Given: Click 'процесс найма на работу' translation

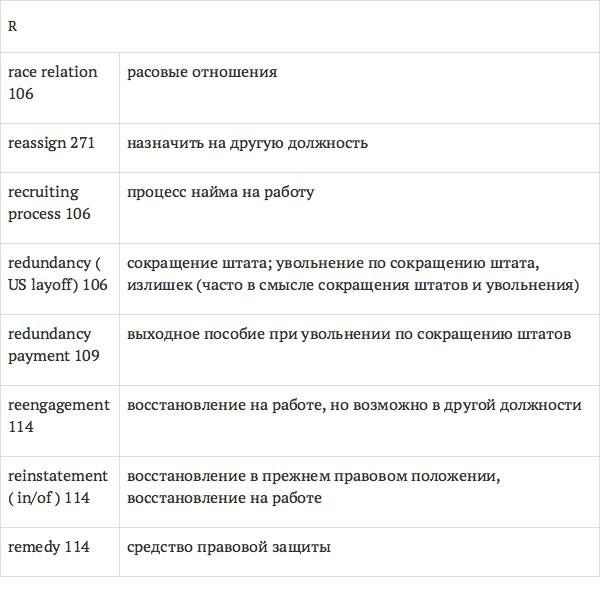Looking at the screenshot, I should click(x=220, y=192).
